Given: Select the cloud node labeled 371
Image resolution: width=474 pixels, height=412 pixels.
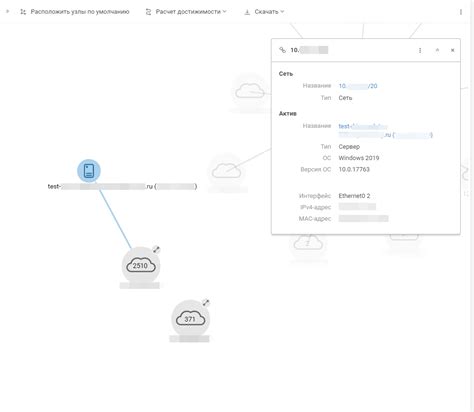Looking at the screenshot, I should coord(190,319).
